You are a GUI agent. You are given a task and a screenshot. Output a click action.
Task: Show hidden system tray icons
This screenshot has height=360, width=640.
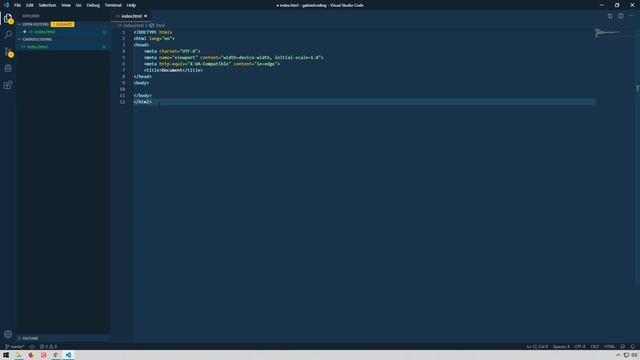click(618, 355)
